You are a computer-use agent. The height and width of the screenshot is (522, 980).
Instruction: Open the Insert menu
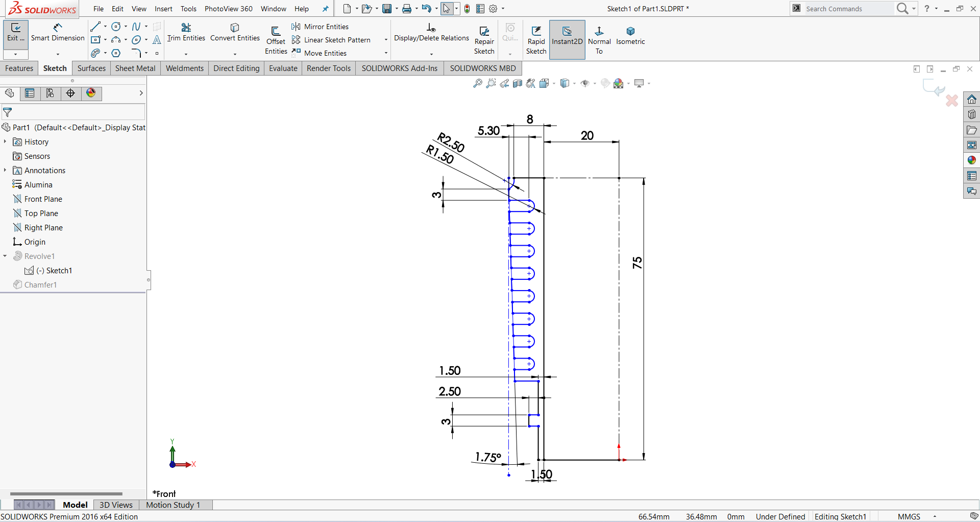[163, 9]
